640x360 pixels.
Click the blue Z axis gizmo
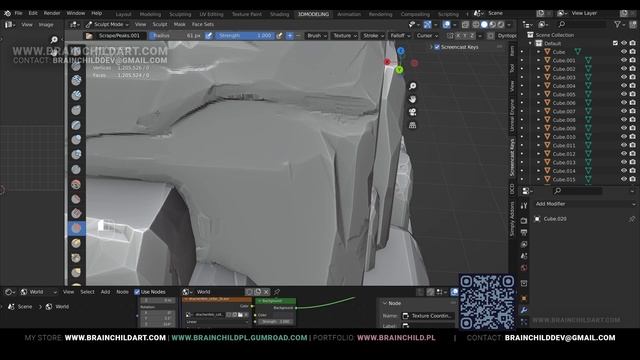pos(401,51)
